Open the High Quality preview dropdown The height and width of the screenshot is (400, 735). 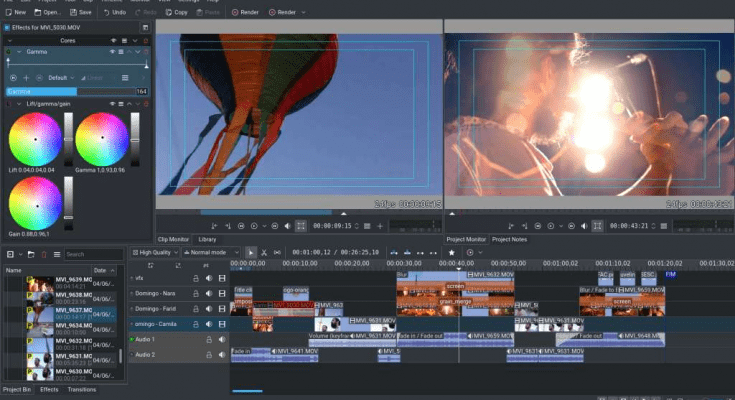pos(155,253)
